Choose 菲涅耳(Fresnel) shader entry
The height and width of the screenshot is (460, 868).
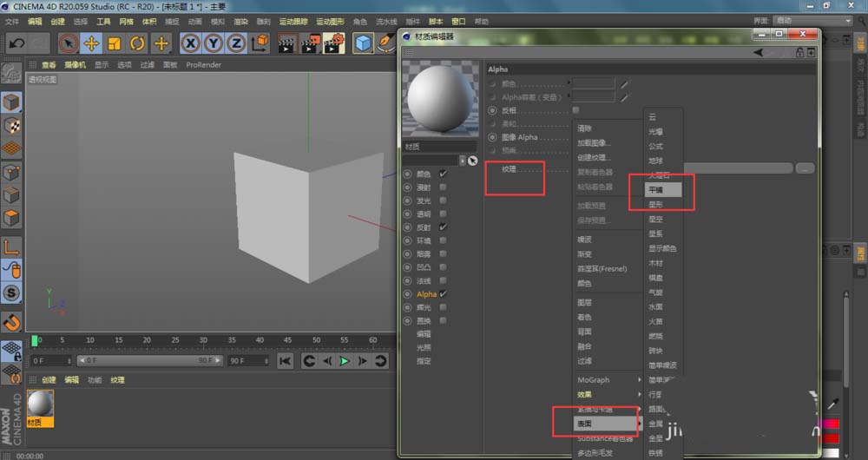(602, 268)
